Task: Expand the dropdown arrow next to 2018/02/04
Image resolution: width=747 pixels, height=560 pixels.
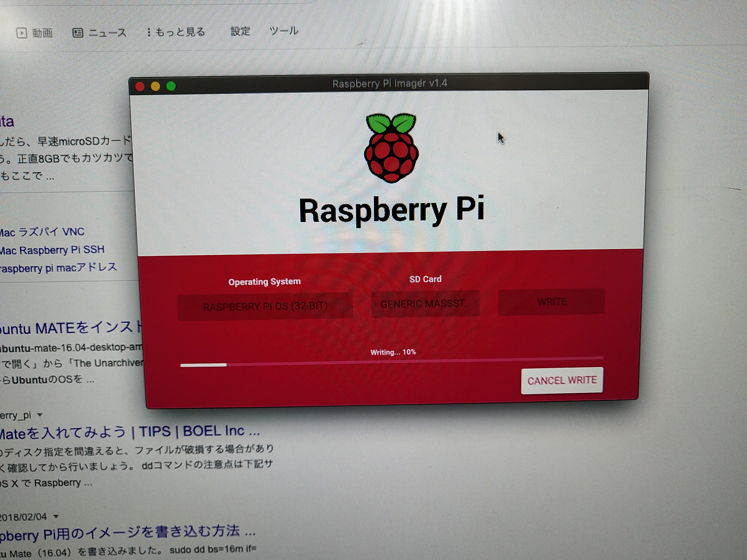Action: point(56,516)
